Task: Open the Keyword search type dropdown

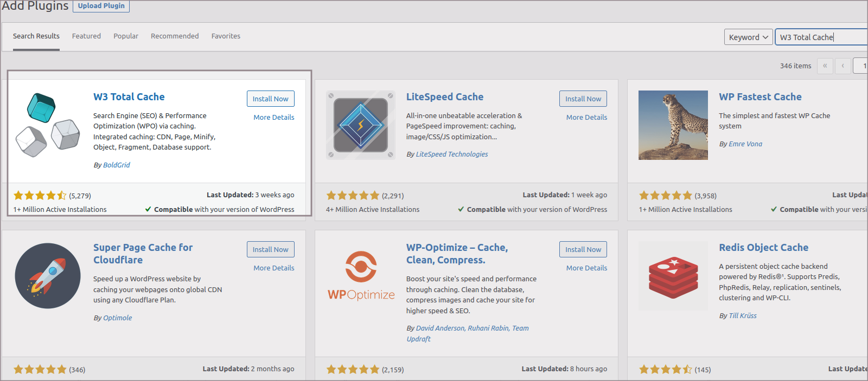Action: pyautogui.click(x=748, y=37)
